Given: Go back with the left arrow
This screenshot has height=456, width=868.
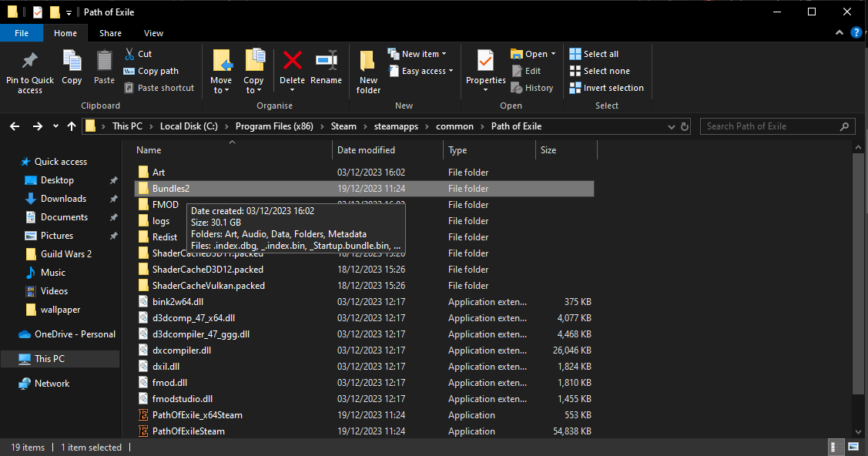Looking at the screenshot, I should point(15,127).
